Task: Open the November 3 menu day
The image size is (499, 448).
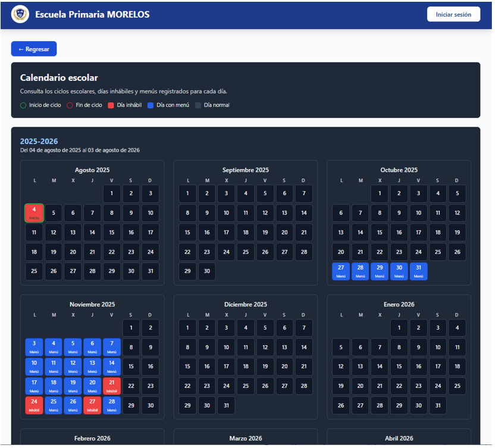Action: tap(34, 347)
